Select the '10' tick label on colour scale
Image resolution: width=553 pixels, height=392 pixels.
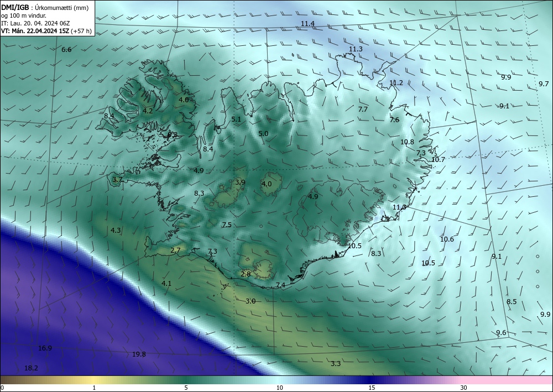coord(279,388)
